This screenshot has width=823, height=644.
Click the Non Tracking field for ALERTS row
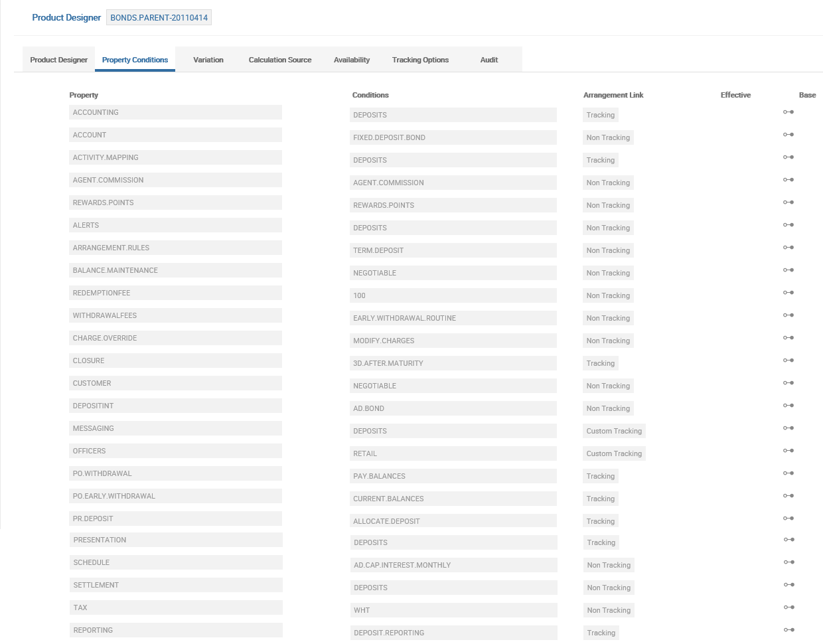(x=608, y=228)
